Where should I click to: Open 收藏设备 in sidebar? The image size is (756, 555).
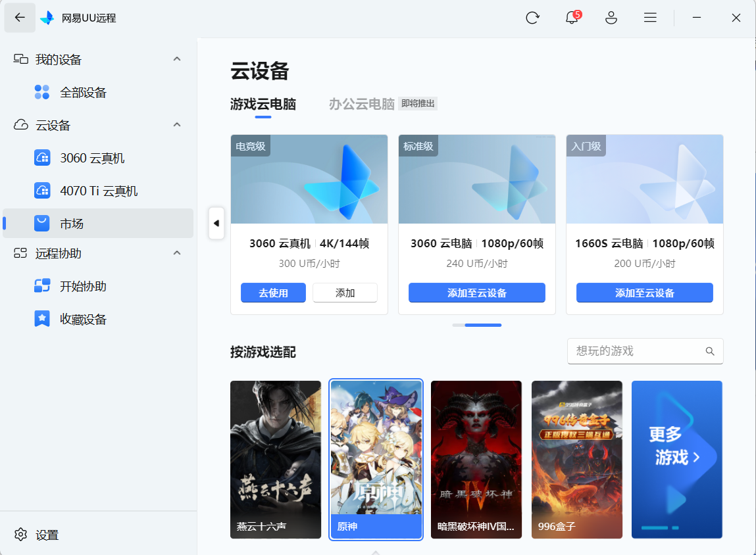[98, 318]
